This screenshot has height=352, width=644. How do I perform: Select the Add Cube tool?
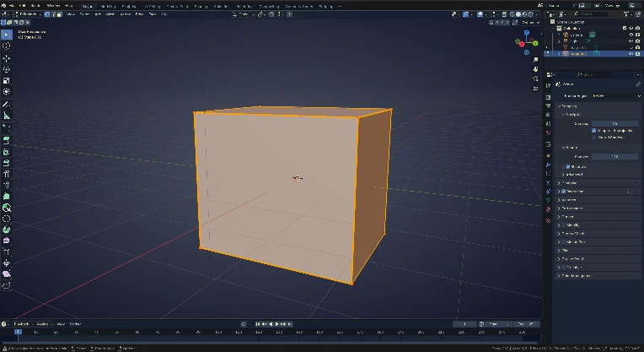[7, 128]
